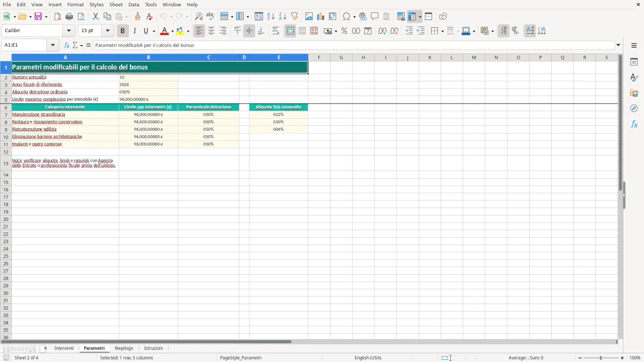Open the Sheet menu
Image resolution: width=644 pixels, height=362 pixels.
point(116,4)
